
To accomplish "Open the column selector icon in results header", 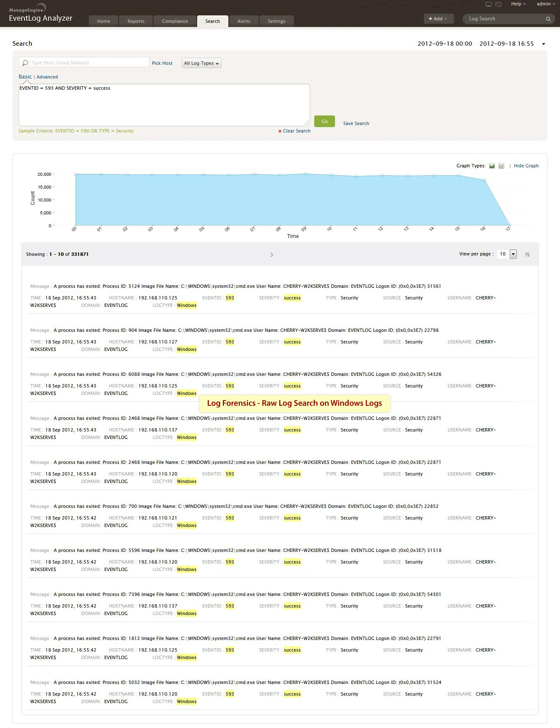I will pos(527,255).
